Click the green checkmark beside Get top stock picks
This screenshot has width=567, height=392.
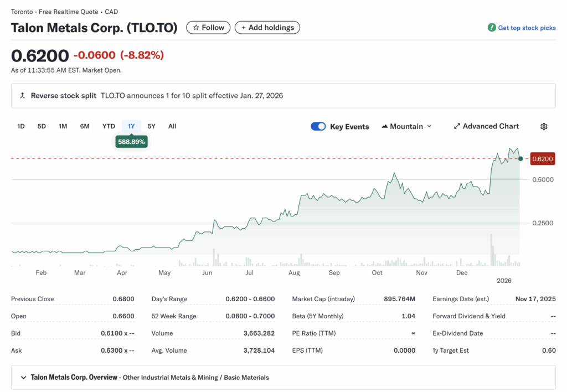(x=491, y=27)
